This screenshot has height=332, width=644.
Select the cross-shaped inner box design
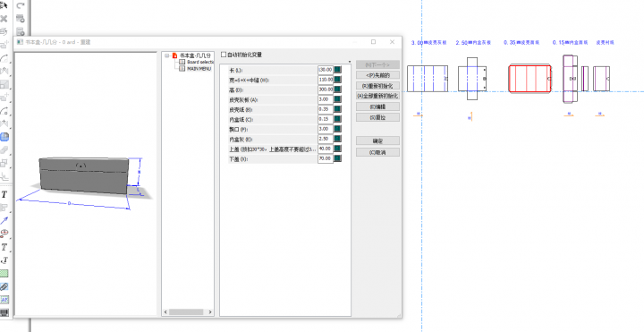pyautogui.click(x=472, y=79)
